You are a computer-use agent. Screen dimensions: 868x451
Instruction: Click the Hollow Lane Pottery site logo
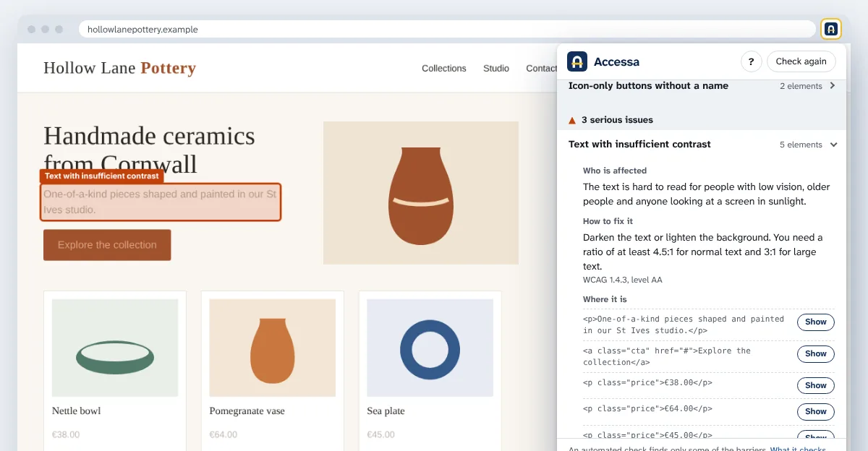pyautogui.click(x=119, y=68)
